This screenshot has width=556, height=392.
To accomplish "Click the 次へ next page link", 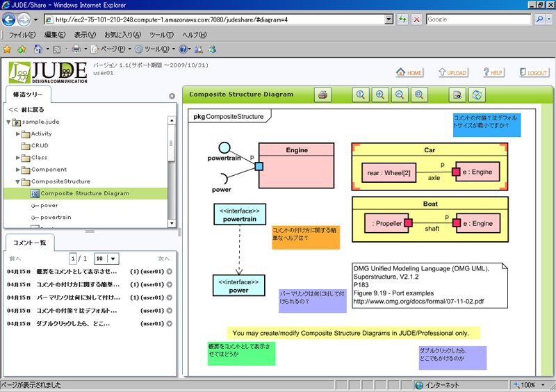I will pyautogui.click(x=164, y=259).
